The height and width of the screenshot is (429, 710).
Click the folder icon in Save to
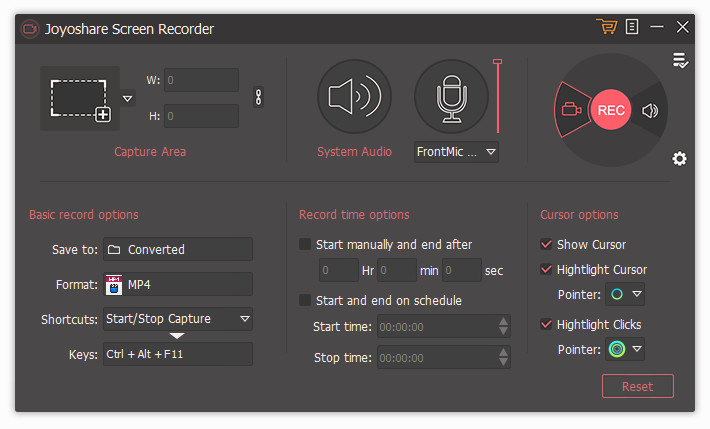pyautogui.click(x=114, y=250)
